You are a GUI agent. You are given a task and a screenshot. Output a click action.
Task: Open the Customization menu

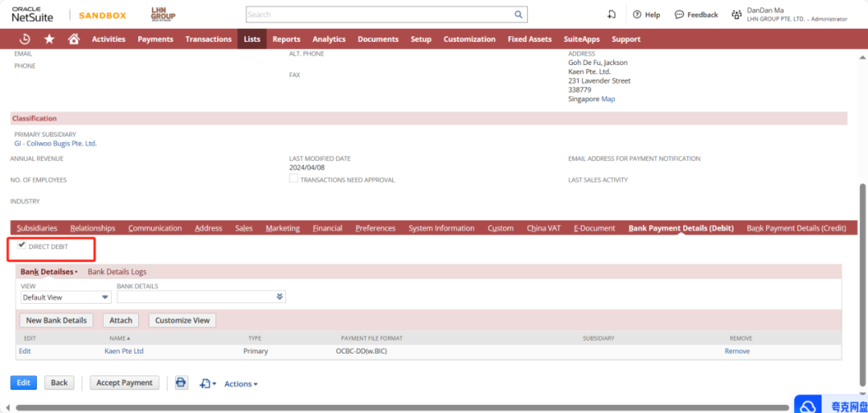(x=469, y=39)
